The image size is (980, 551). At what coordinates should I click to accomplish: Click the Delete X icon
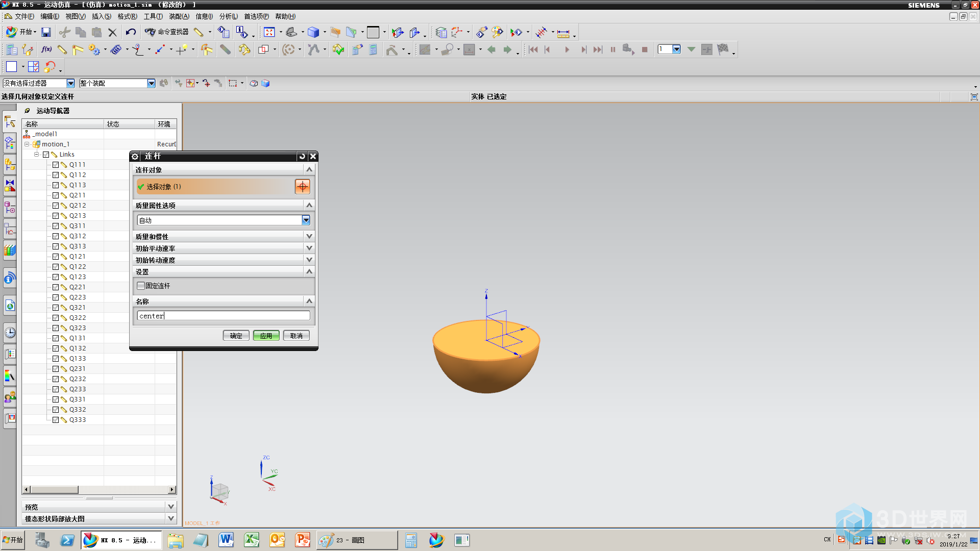112,32
